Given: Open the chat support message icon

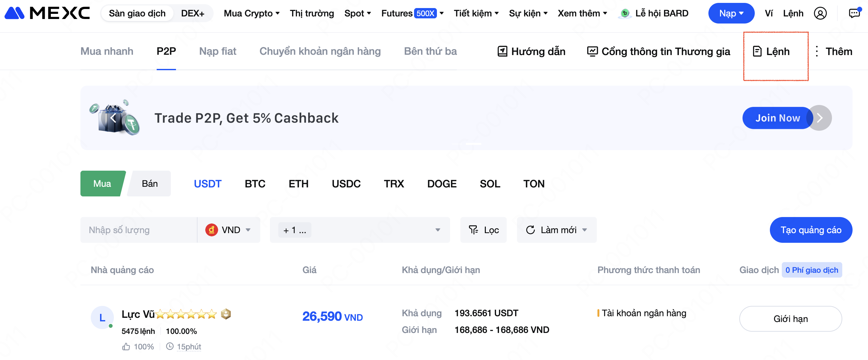Looking at the screenshot, I should point(854,13).
